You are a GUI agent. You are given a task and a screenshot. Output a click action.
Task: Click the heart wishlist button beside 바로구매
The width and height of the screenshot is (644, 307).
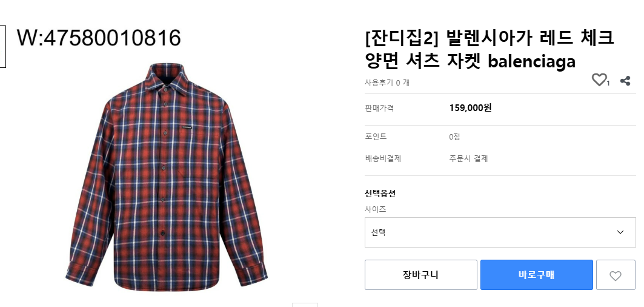coord(616,275)
